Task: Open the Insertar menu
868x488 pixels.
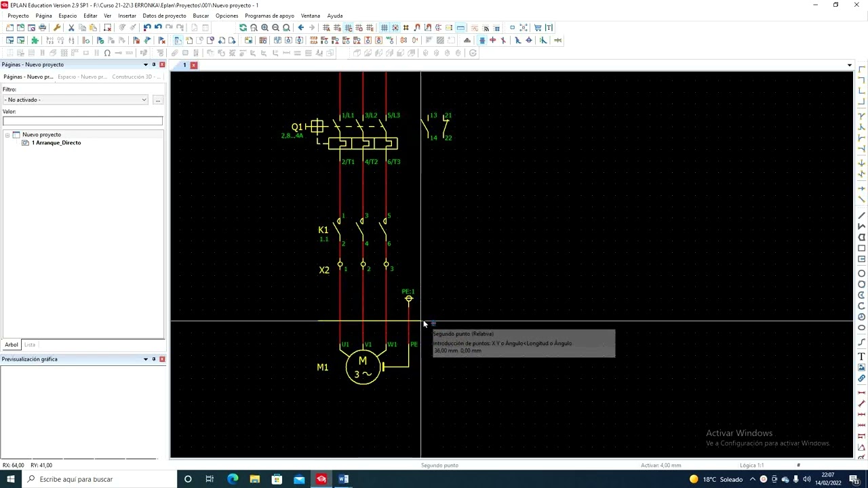Action: tap(127, 16)
